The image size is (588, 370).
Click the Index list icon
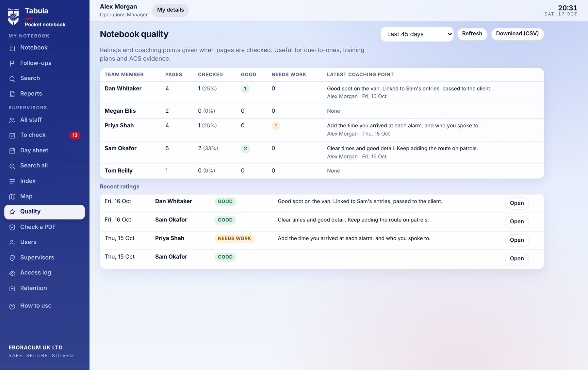(x=12, y=181)
